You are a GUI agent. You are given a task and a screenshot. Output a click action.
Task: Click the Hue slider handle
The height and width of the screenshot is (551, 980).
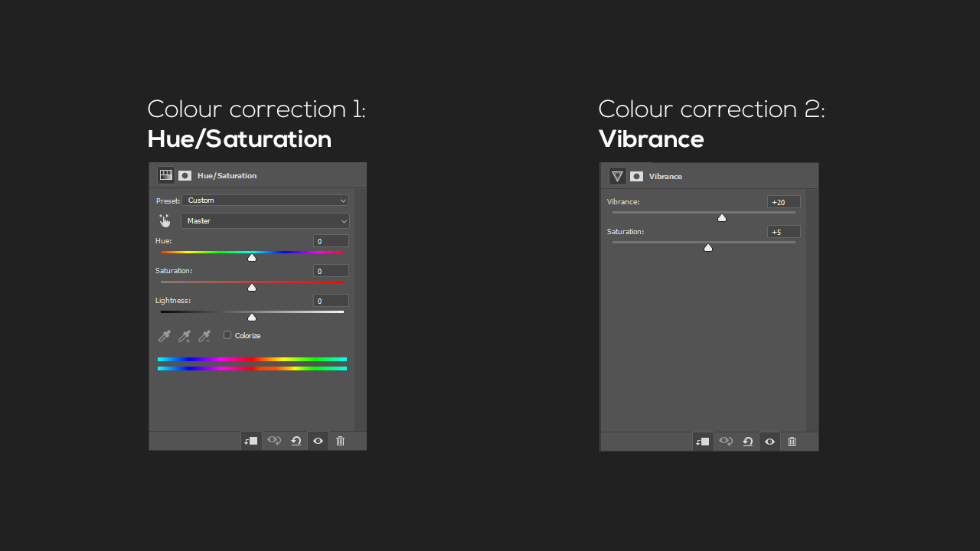click(x=252, y=257)
